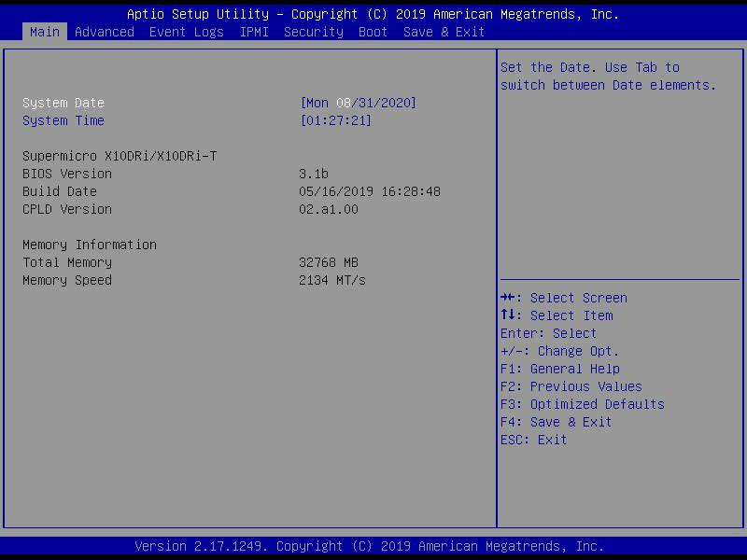Click the Aptio Setup Utility title text
The width and height of the screenshot is (747, 560).
click(x=373, y=14)
